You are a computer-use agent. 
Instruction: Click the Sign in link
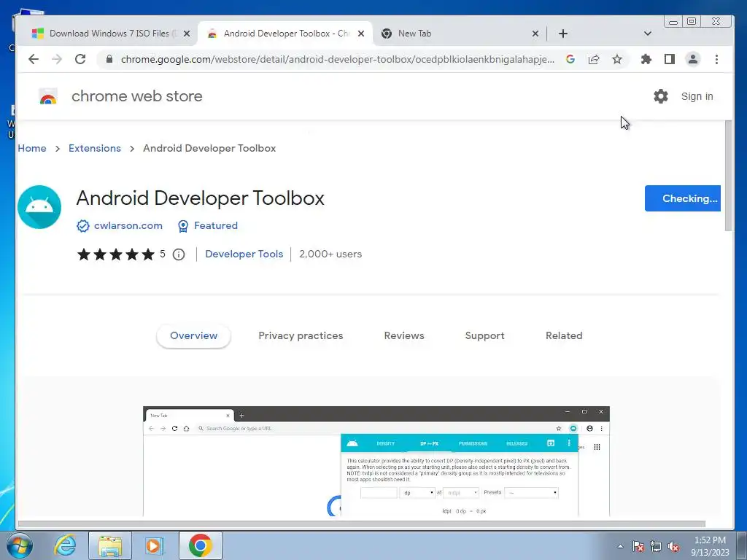(697, 96)
